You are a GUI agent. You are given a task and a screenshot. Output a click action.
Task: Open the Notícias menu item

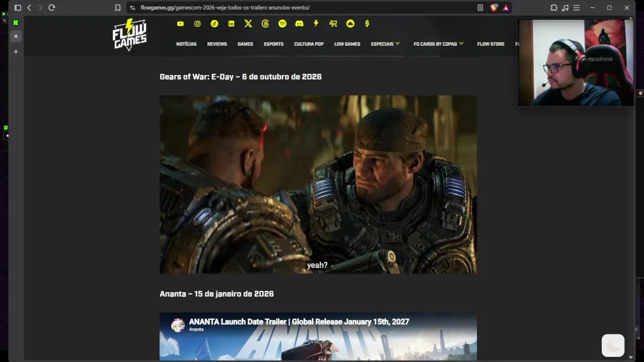click(186, 44)
